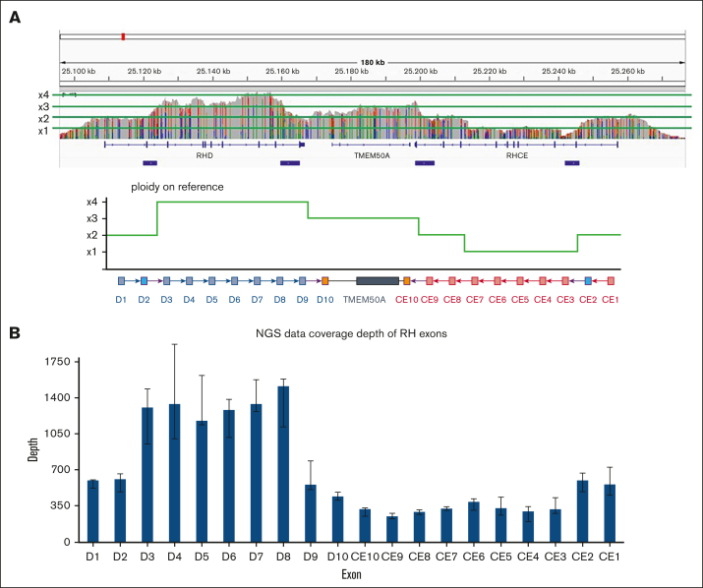Click the RHD gene track label
Viewport: 703px width, 588px height.
tap(205, 155)
